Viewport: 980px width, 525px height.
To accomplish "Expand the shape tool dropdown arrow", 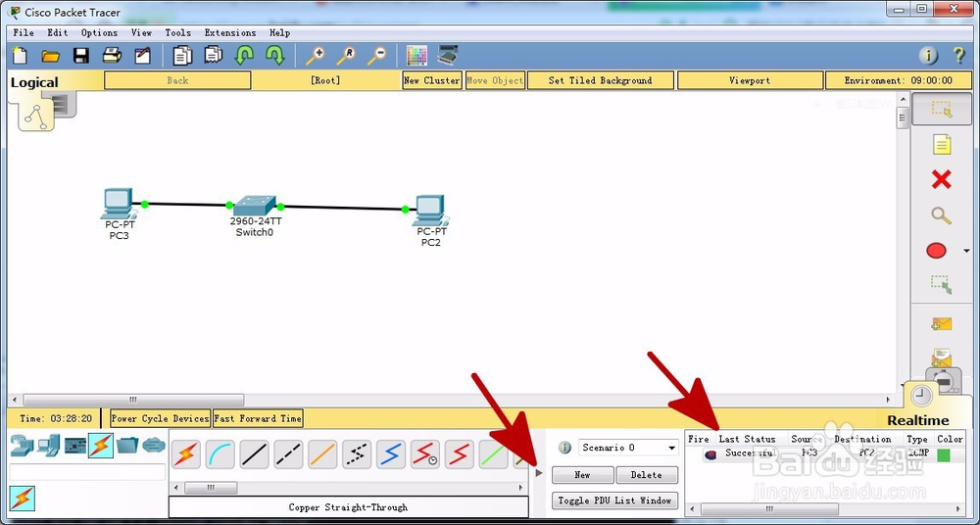I will point(966,251).
